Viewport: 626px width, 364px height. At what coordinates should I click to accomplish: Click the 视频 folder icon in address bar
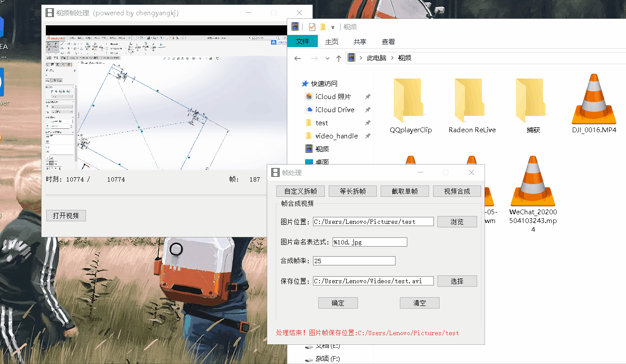point(351,58)
